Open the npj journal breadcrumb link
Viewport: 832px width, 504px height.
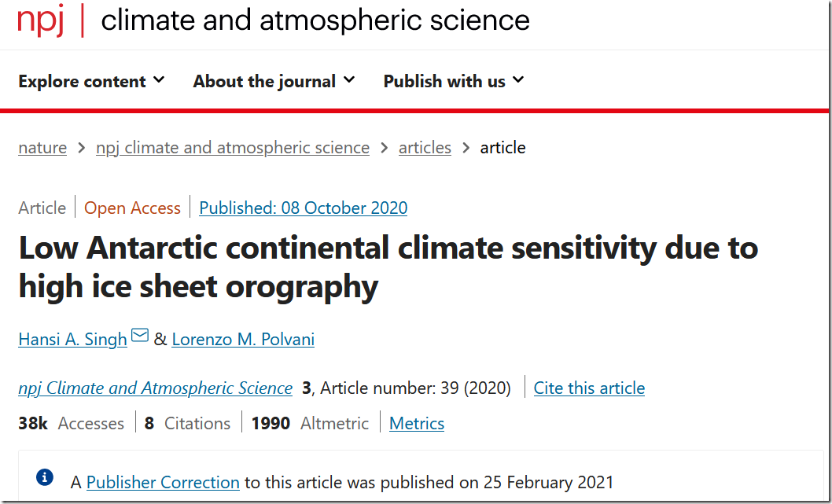(233, 148)
